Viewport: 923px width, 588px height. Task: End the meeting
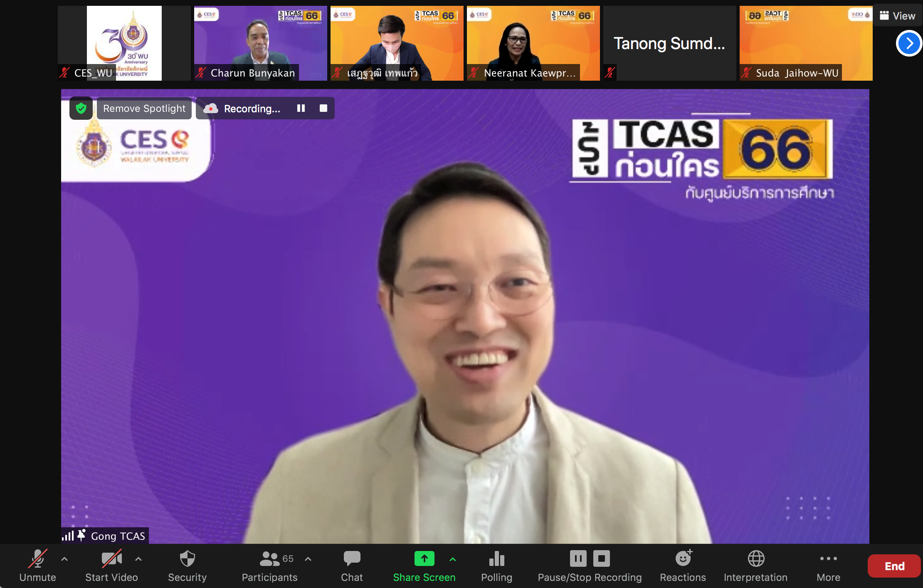[894, 566]
